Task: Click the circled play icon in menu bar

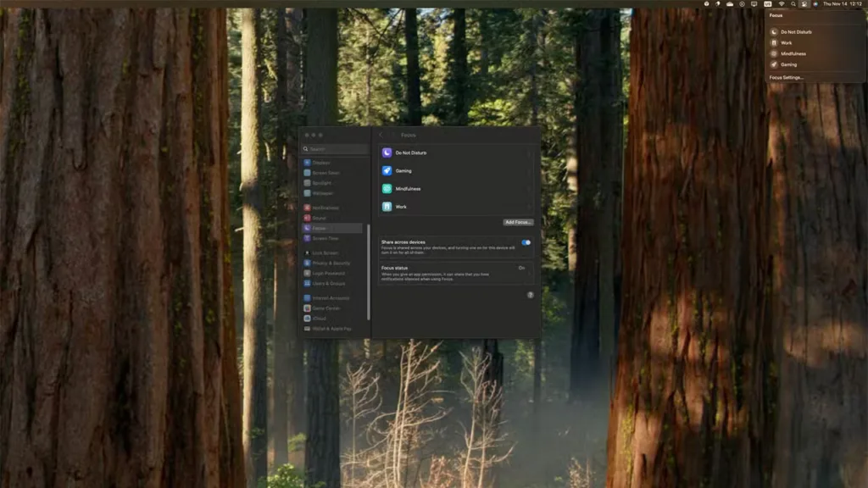Action: pyautogui.click(x=742, y=4)
